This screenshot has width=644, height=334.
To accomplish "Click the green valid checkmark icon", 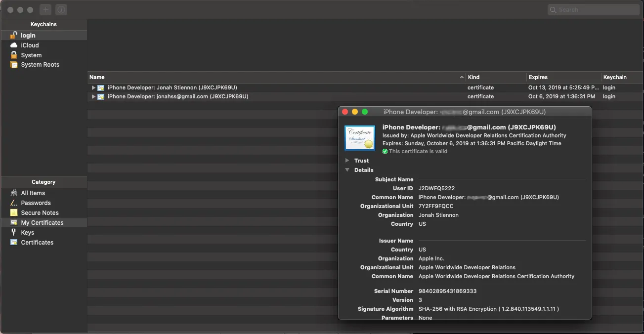I will pyautogui.click(x=385, y=151).
